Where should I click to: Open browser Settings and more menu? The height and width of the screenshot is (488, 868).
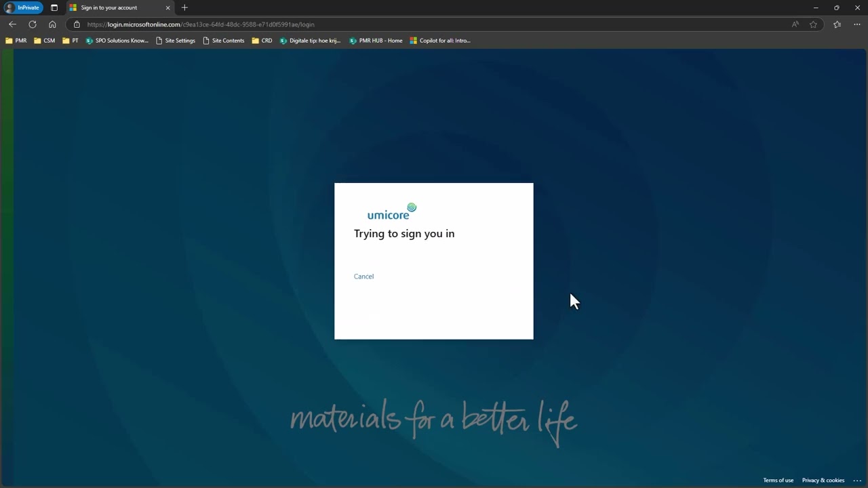(857, 24)
